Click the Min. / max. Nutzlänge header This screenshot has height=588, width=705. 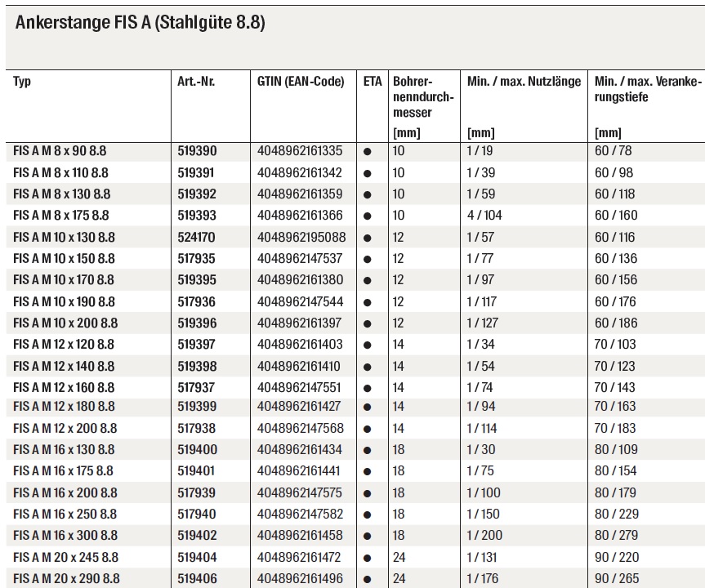(524, 82)
